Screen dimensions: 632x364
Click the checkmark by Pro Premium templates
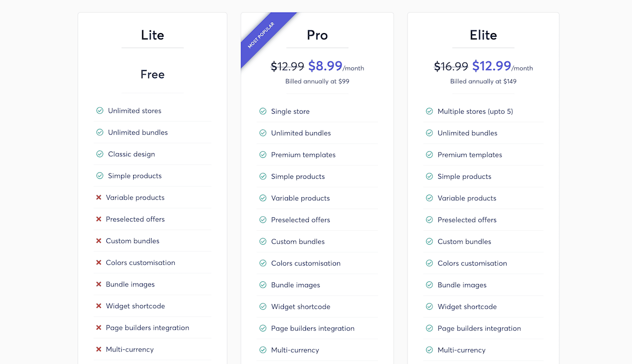pyautogui.click(x=263, y=155)
